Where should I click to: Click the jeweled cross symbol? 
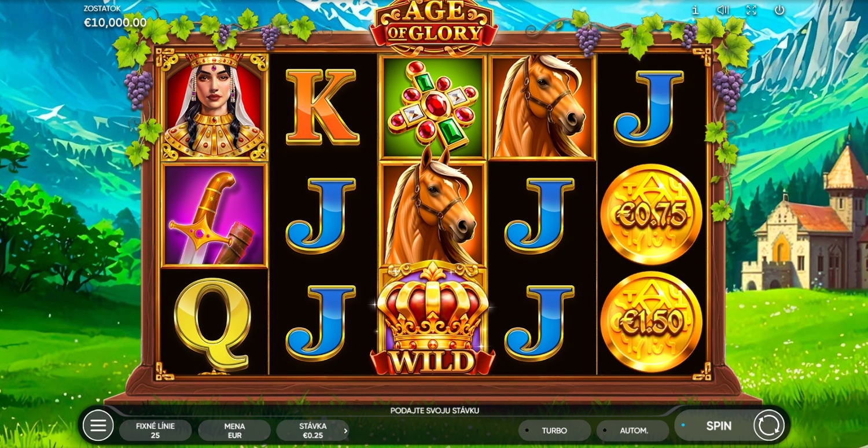pyautogui.click(x=433, y=107)
